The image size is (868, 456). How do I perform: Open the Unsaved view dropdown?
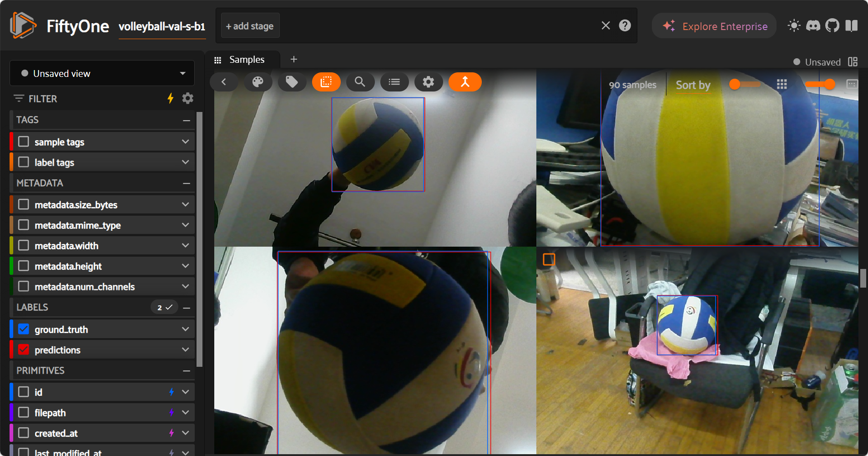pyautogui.click(x=102, y=73)
